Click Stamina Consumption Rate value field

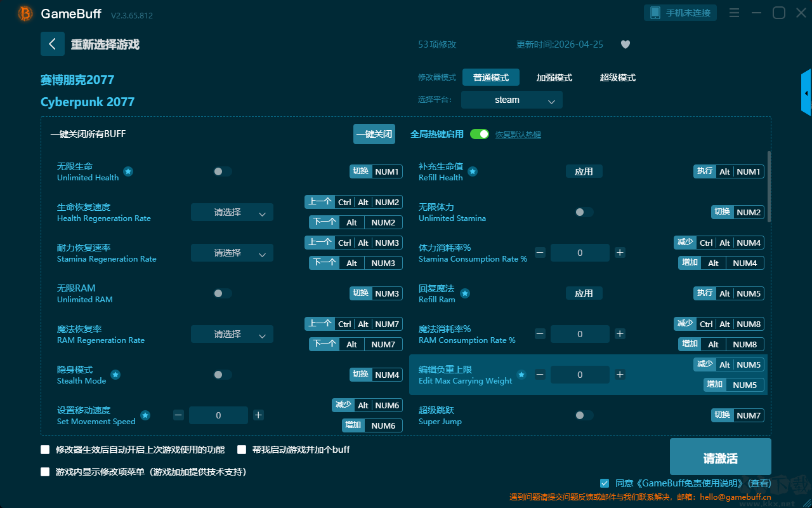click(580, 253)
